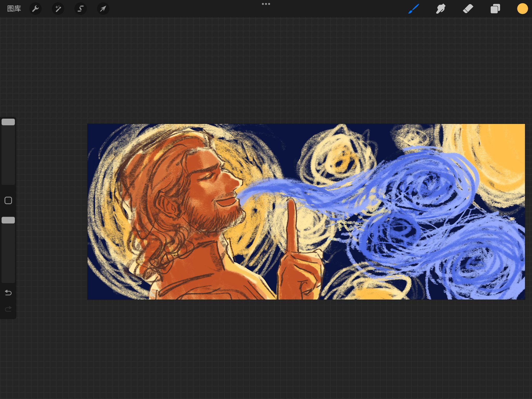Image resolution: width=532 pixels, height=399 pixels.
Task: Click the brush size slider handle
Action: click(x=8, y=122)
